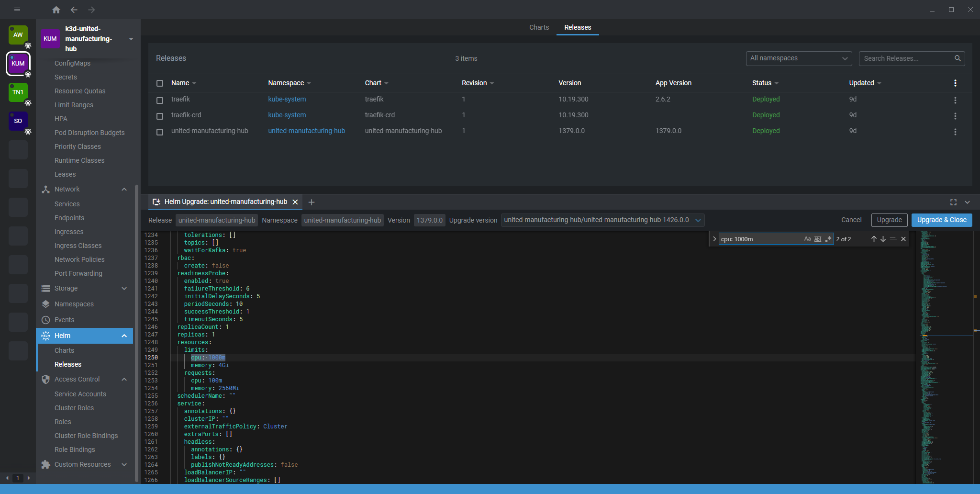Viewport: 980px width, 494px height.
Task: Select the AW cluster icon
Action: point(18,35)
